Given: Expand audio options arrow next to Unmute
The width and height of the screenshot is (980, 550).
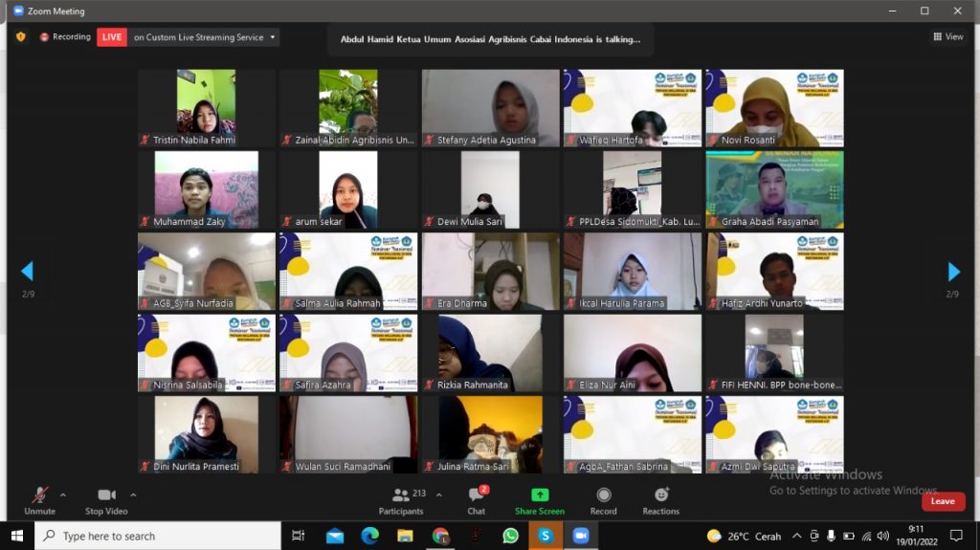Looking at the screenshot, I should pos(63,495).
